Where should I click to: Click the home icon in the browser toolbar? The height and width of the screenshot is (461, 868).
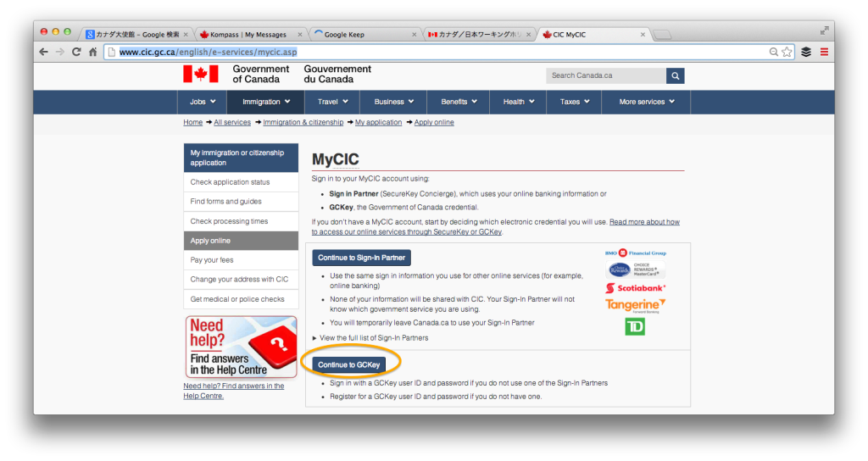point(92,52)
